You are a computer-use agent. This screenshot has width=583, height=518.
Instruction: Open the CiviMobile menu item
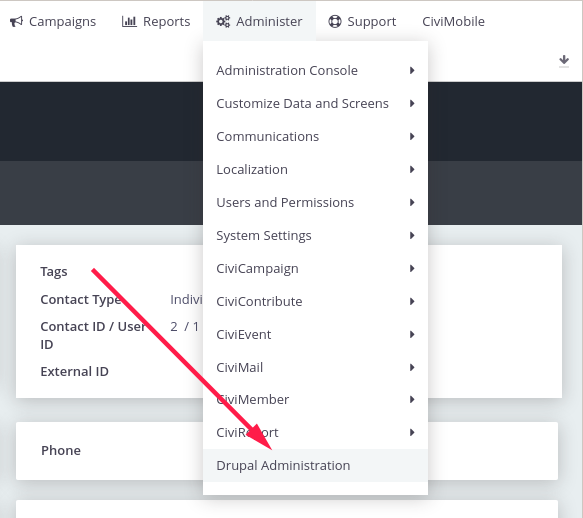pyautogui.click(x=453, y=22)
